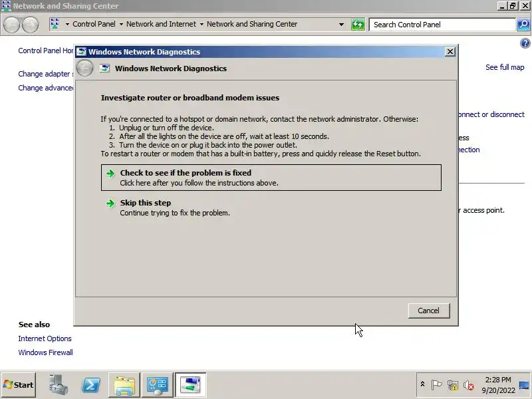Viewport: 532px width, 399px height.
Task: Open Control Panel Home link
Action: click(46, 51)
